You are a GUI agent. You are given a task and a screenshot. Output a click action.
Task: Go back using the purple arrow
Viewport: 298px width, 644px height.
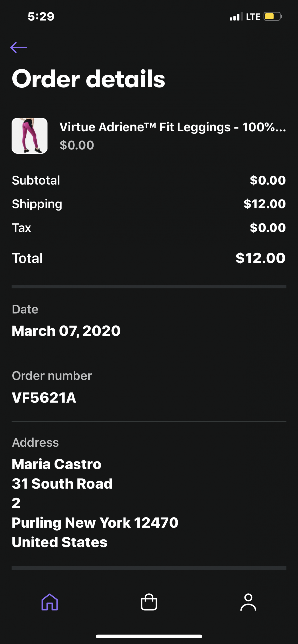coord(19,47)
